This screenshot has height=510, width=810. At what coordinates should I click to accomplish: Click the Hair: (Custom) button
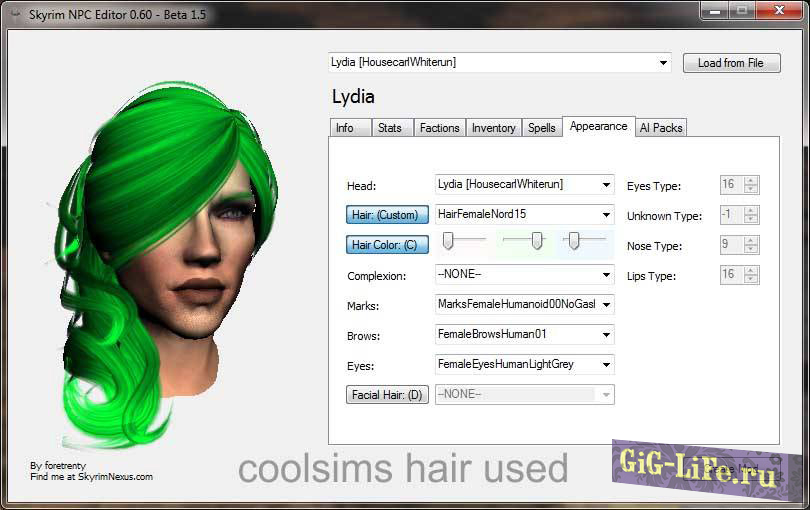(x=388, y=215)
